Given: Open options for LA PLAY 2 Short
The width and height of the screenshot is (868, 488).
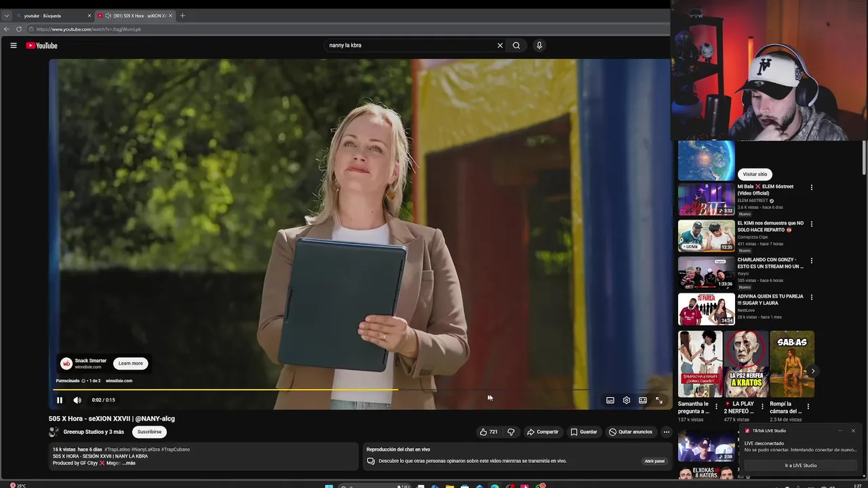Looking at the screenshot, I should [762, 407].
